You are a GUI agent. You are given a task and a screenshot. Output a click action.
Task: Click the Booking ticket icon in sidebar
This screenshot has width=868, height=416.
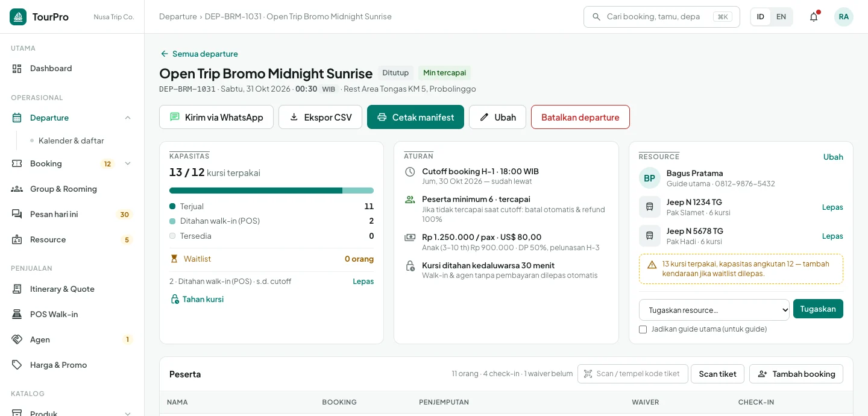[x=17, y=164]
